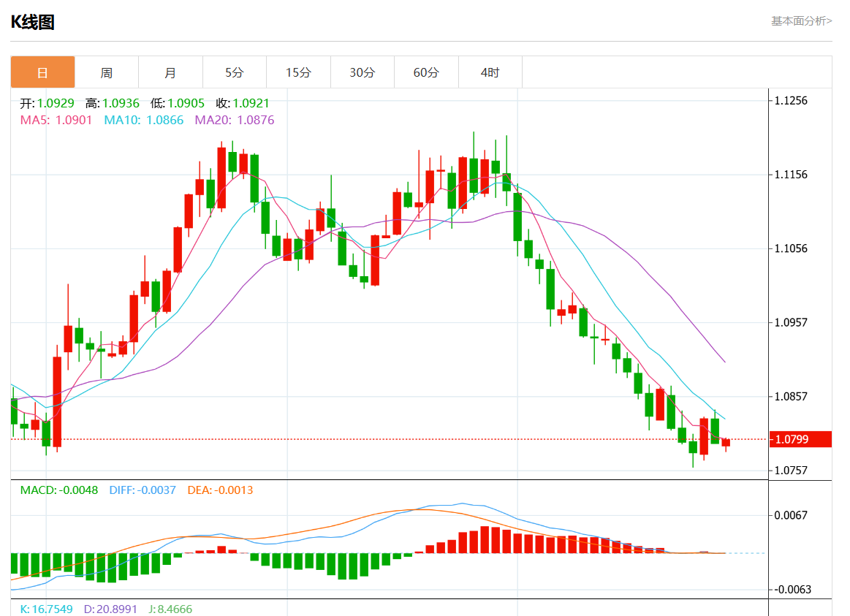Open the 月 monthly chart tab

tap(170, 72)
